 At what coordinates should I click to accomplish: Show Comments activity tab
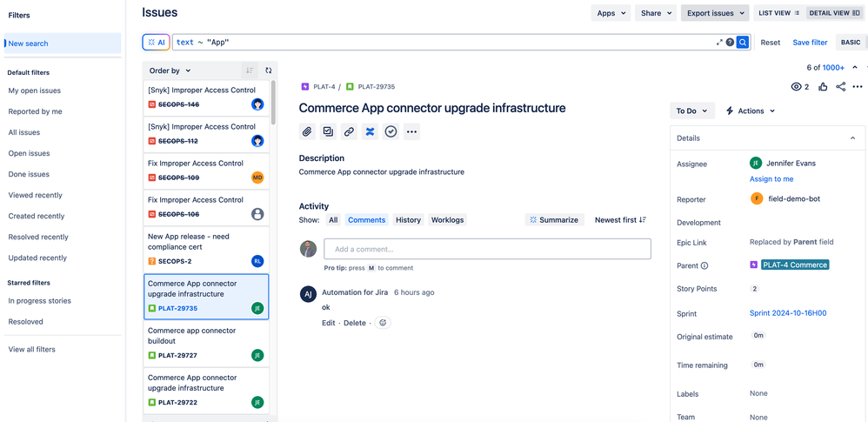366,220
